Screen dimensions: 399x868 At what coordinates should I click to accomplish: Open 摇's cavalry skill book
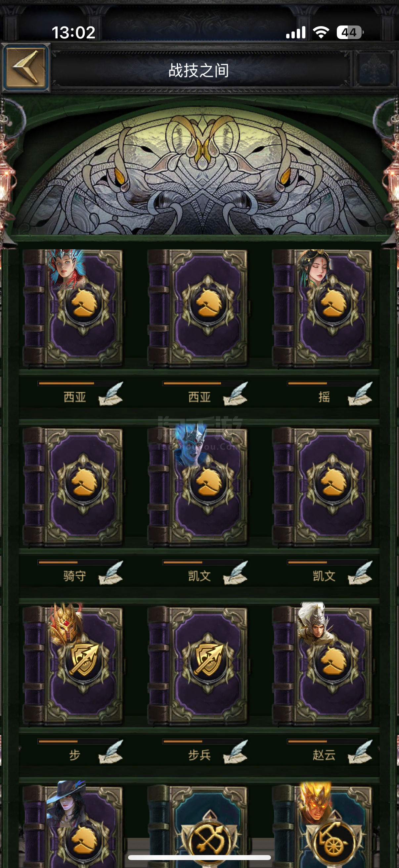322,308
